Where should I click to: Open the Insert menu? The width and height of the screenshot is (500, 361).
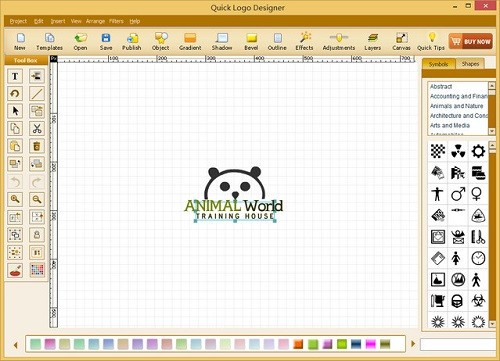[x=58, y=21]
